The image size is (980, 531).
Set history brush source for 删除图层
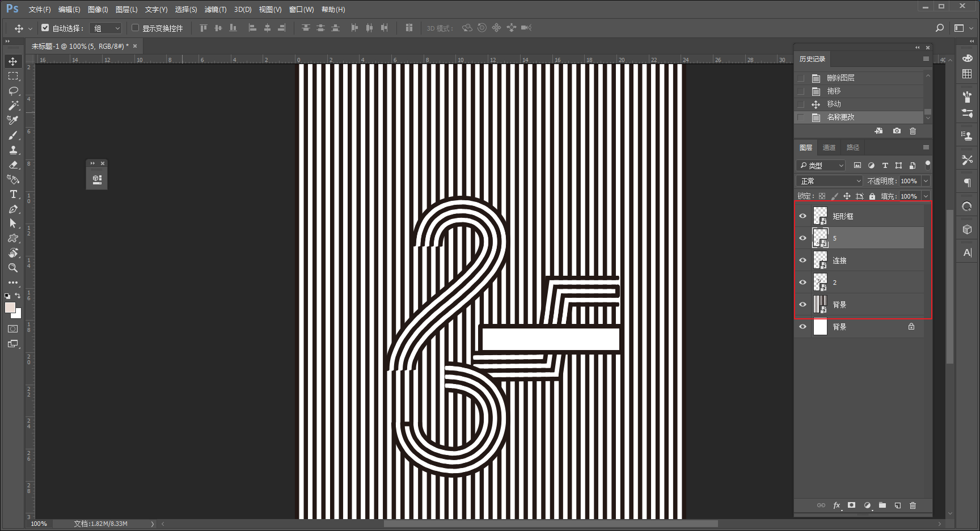[x=801, y=78]
